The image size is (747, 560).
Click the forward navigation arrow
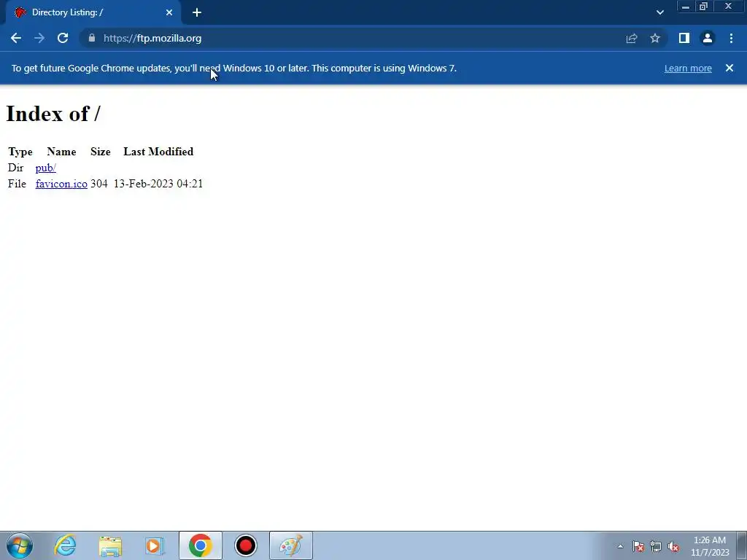(39, 38)
